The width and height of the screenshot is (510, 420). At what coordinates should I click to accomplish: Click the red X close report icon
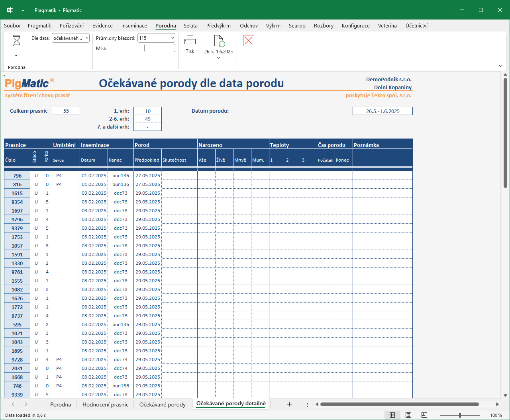[249, 41]
